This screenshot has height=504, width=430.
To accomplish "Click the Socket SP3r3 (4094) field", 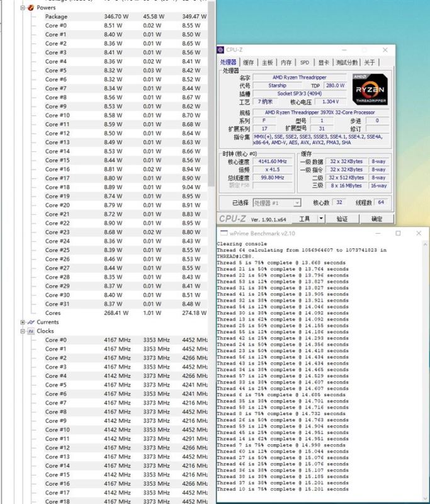I will pyautogui.click(x=299, y=93).
